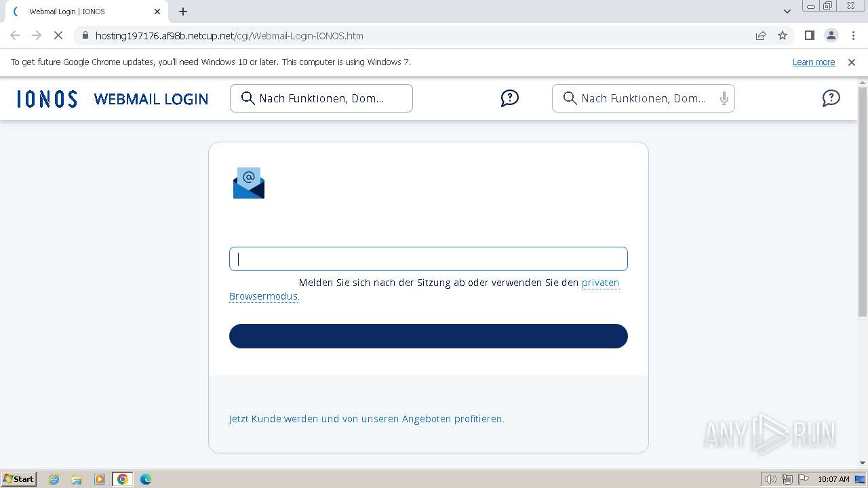Click the microphone icon in second search box

pos(724,98)
